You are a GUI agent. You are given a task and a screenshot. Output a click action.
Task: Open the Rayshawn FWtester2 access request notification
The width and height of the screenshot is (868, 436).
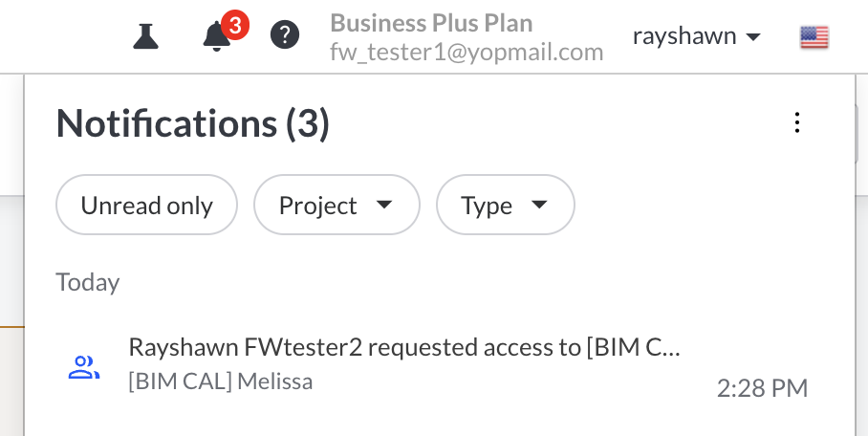pyautogui.click(x=403, y=347)
